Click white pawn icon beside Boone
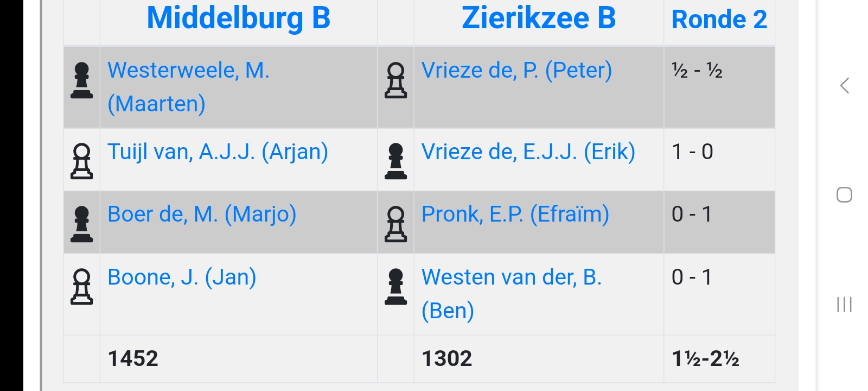The width and height of the screenshot is (868, 391). (x=82, y=287)
